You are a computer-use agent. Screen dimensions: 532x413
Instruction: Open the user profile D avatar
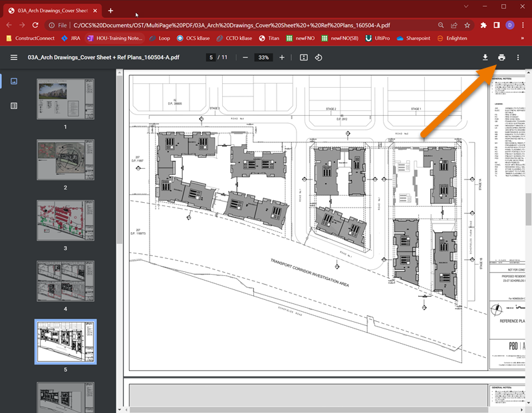coord(509,25)
